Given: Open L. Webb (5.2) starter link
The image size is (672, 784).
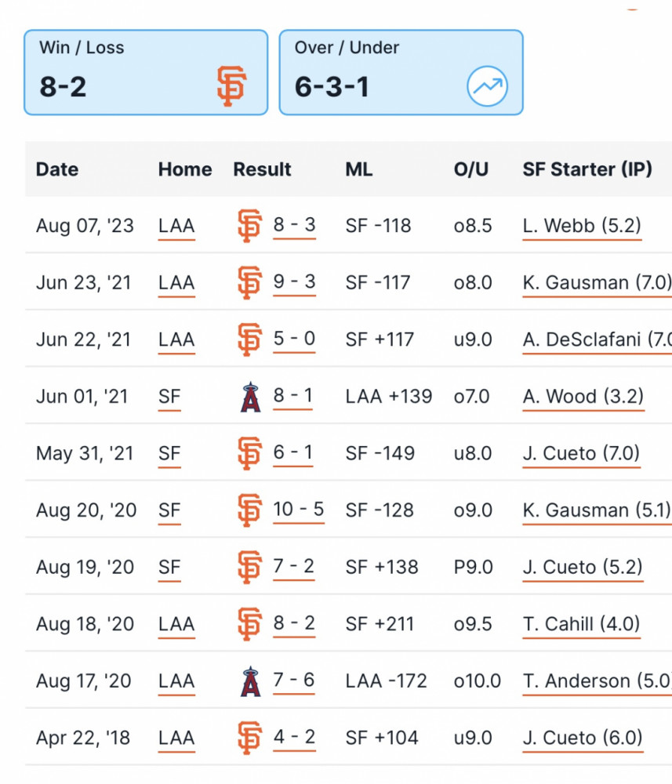Looking at the screenshot, I should coord(582,226).
